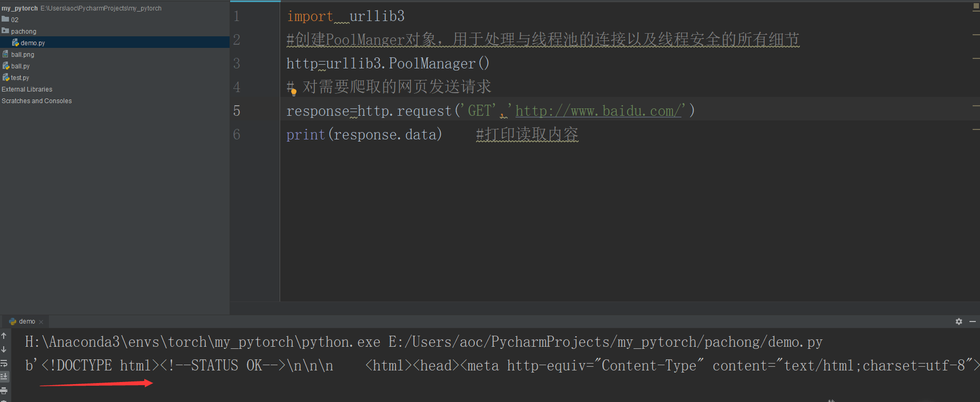Expand External Libraries node
The width and height of the screenshot is (980, 402).
coord(27,89)
